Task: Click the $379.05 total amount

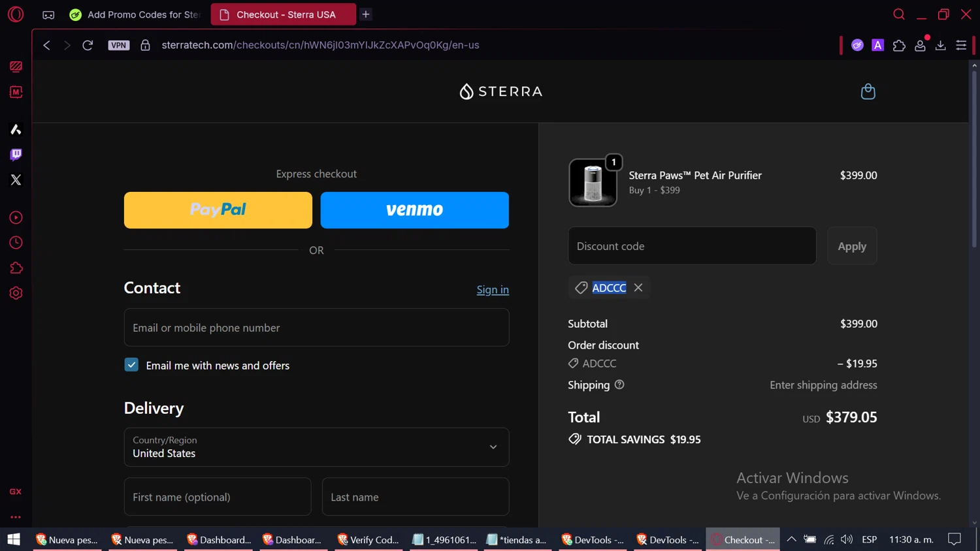Action: (x=851, y=417)
